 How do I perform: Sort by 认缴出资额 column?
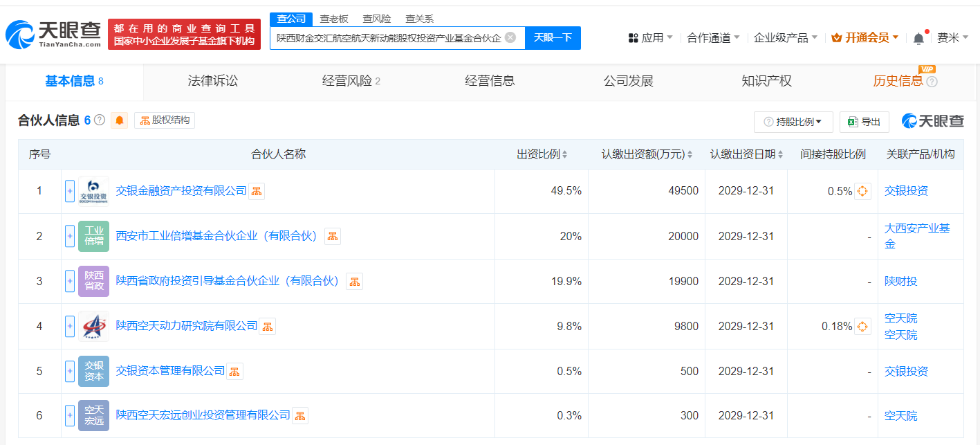pyautogui.click(x=647, y=154)
